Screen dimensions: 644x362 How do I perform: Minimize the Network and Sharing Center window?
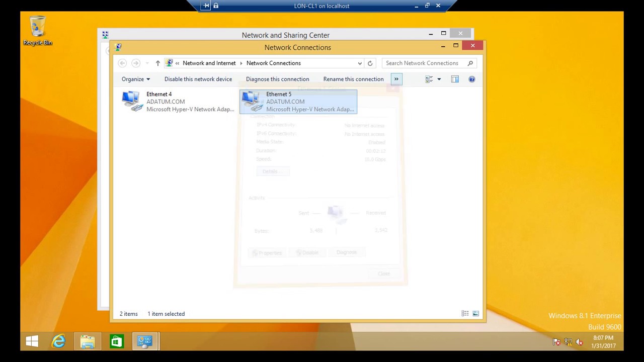coord(431,34)
